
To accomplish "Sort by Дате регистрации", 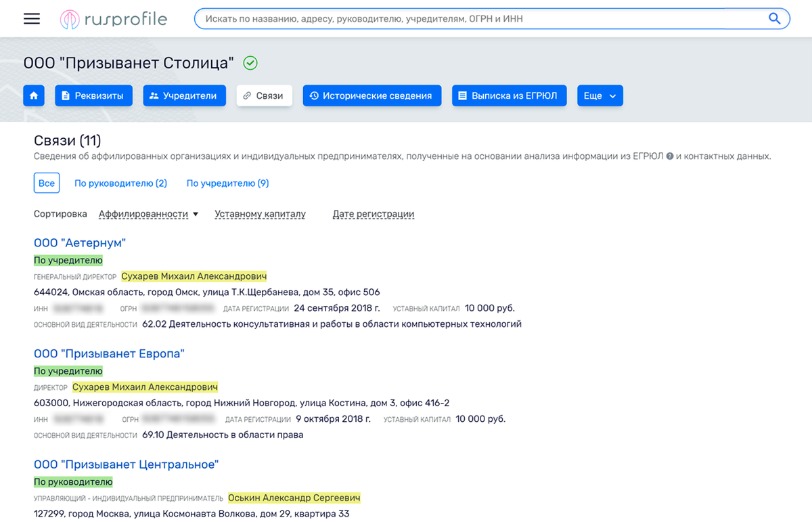I will 373,214.
